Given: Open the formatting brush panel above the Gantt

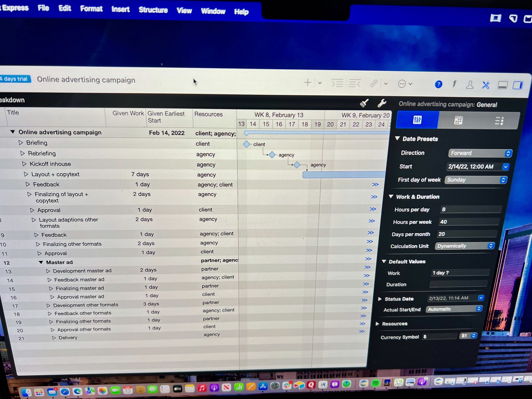Looking at the screenshot, I should coord(364,103).
